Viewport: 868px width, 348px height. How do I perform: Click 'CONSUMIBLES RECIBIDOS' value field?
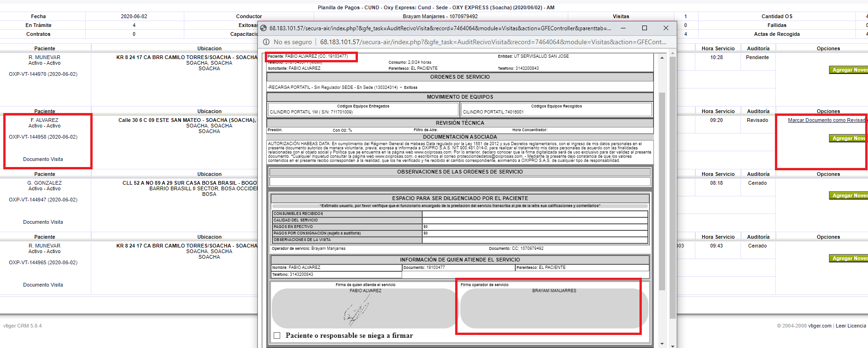point(535,214)
